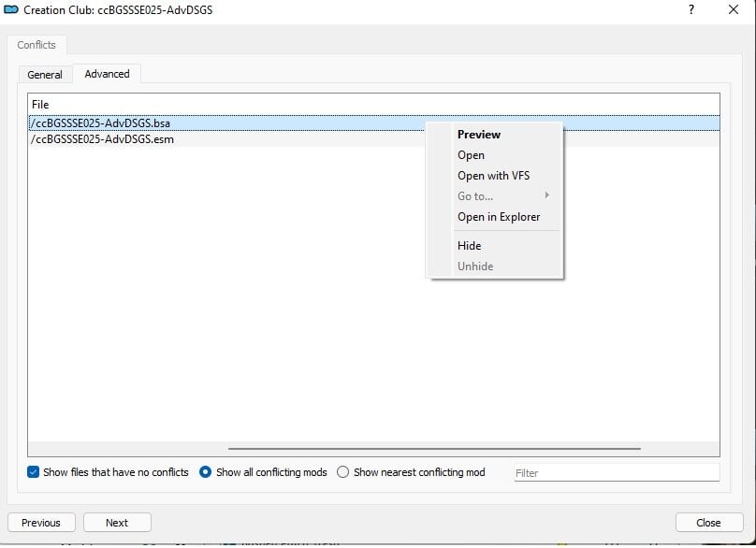Screen dimensions: 756x548
Task: Click the Filter input field
Action: [617, 473]
